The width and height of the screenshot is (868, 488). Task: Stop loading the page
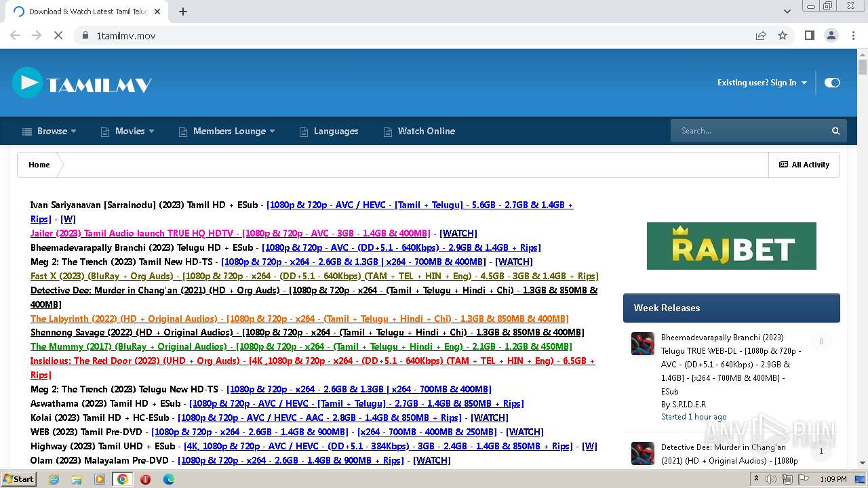58,35
